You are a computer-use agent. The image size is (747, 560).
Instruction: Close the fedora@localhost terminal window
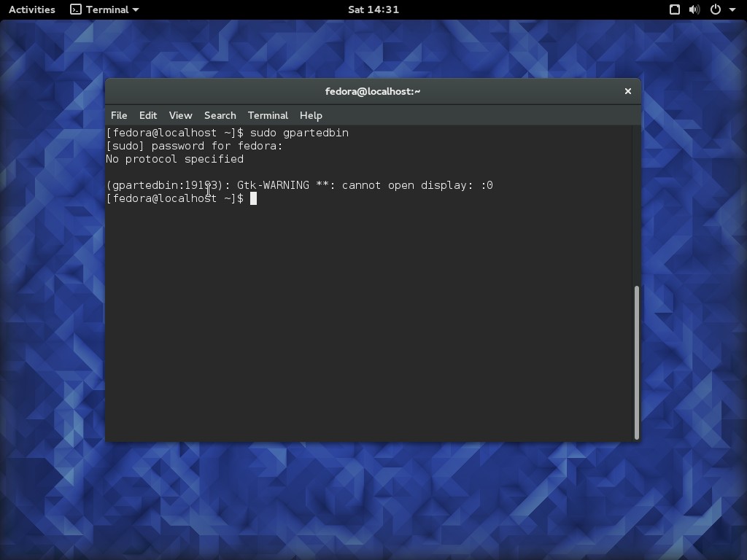pos(628,91)
